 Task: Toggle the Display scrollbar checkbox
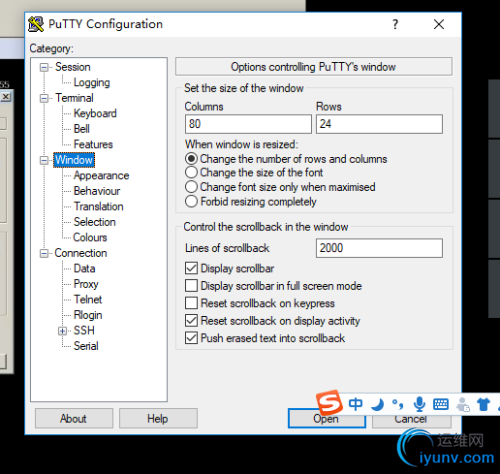coord(191,268)
